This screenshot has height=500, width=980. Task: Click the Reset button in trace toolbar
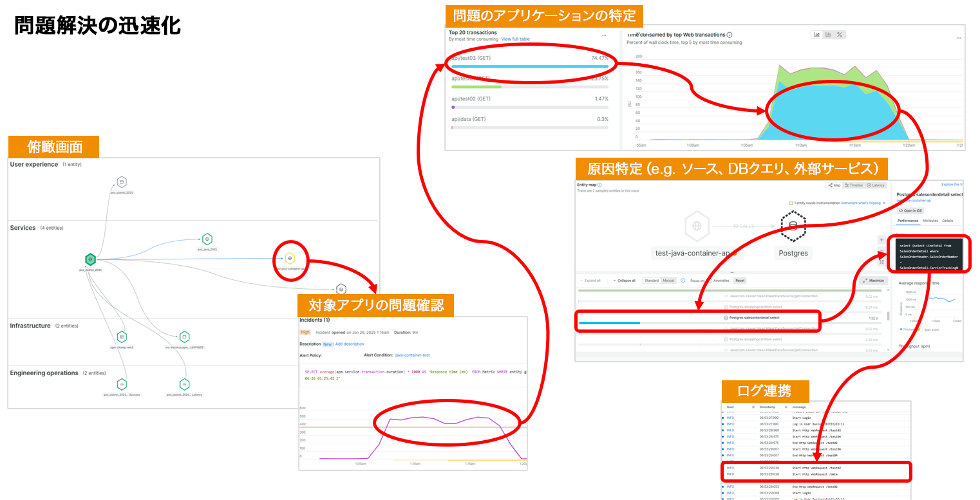[740, 281]
